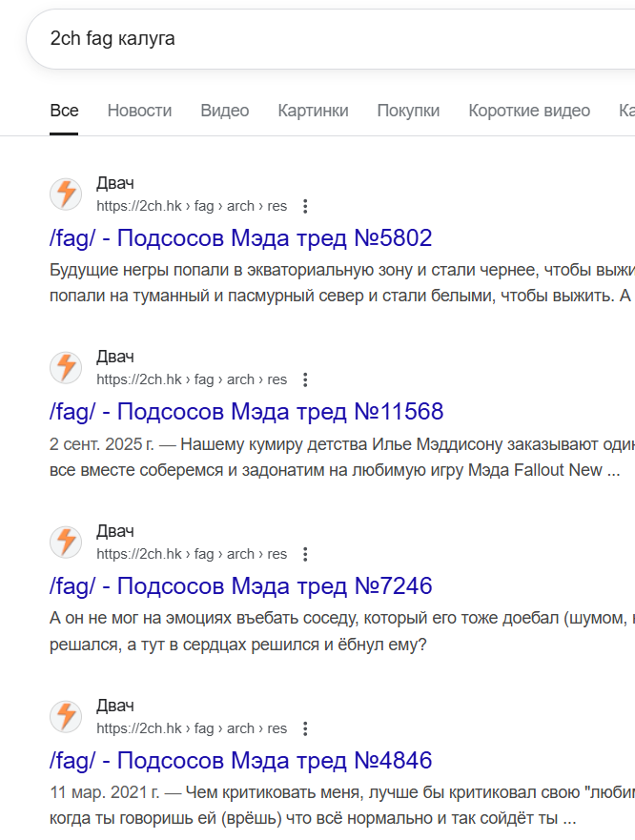Open three-dot menu for тред №5802 result
Screen dimensions: 635x840
pos(305,206)
